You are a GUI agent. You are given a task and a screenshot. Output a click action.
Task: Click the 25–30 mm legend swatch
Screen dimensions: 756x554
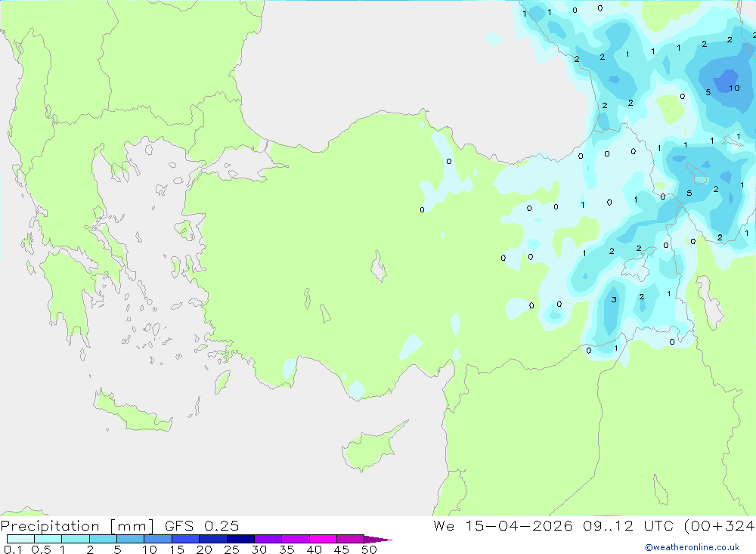click(x=240, y=539)
